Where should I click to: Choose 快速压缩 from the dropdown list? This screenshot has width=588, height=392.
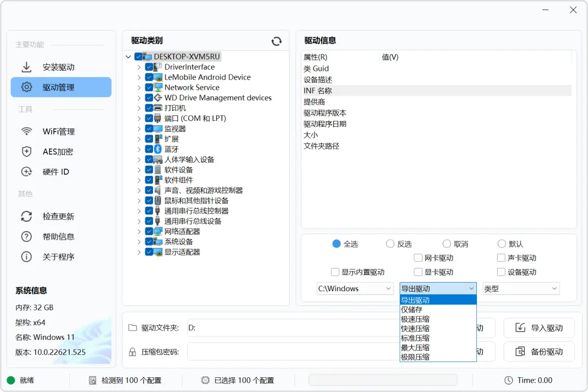[x=438, y=329]
